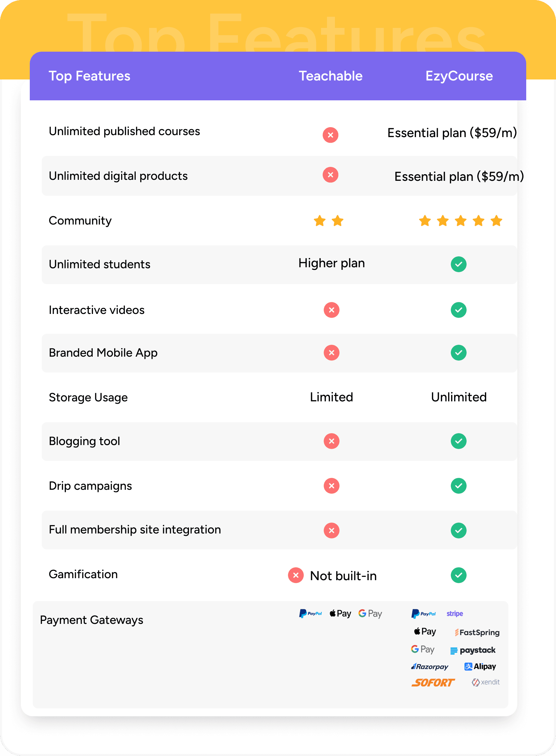This screenshot has height=756, width=556.
Task: Select the Teachable column header
Action: pos(331,76)
